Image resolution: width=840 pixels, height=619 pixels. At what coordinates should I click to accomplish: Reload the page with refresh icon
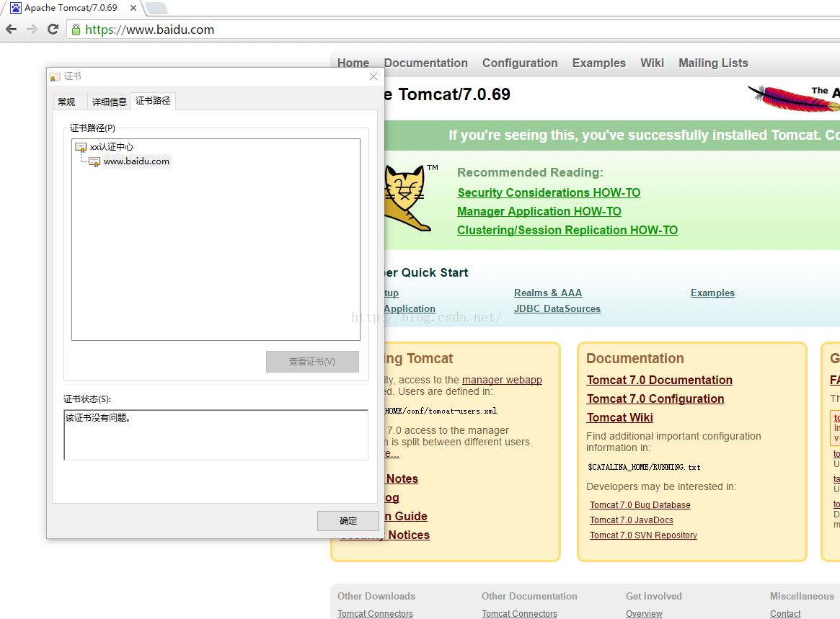pyautogui.click(x=53, y=30)
